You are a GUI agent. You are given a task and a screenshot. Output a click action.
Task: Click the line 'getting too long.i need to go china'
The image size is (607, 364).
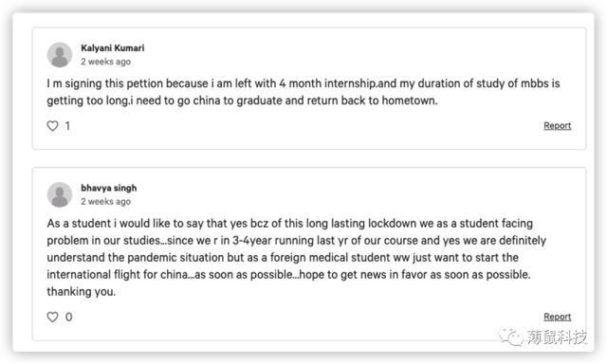[x=242, y=100]
